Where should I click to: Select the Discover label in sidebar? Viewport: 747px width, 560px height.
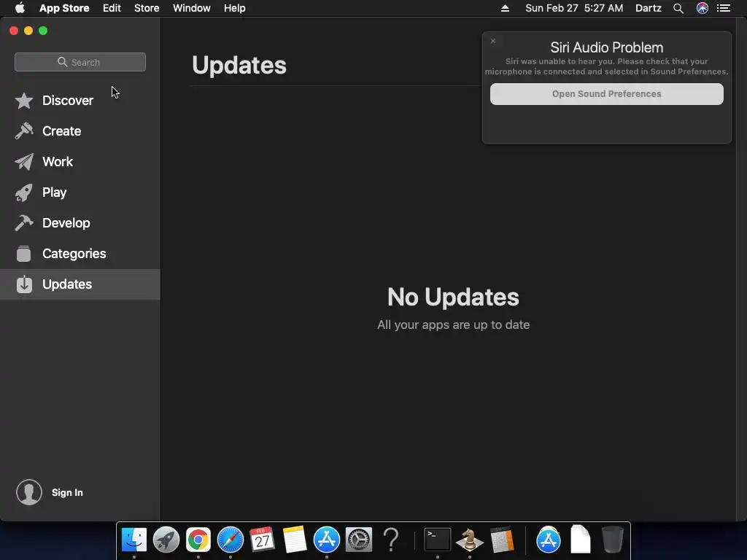(x=68, y=101)
